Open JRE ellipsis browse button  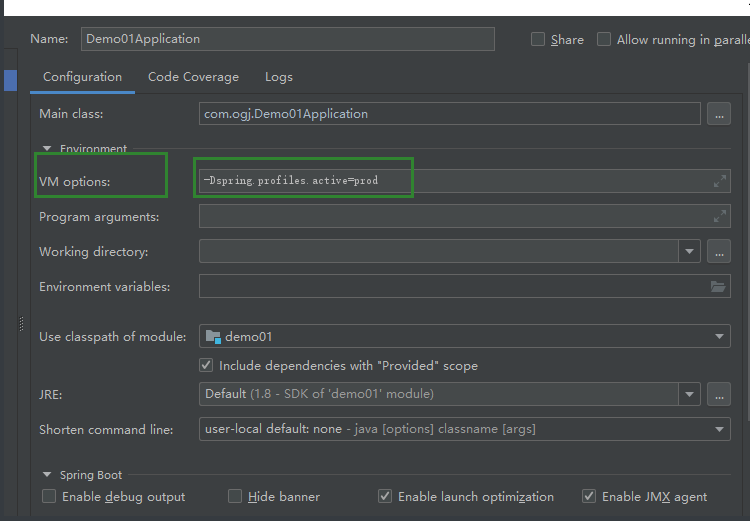point(719,394)
